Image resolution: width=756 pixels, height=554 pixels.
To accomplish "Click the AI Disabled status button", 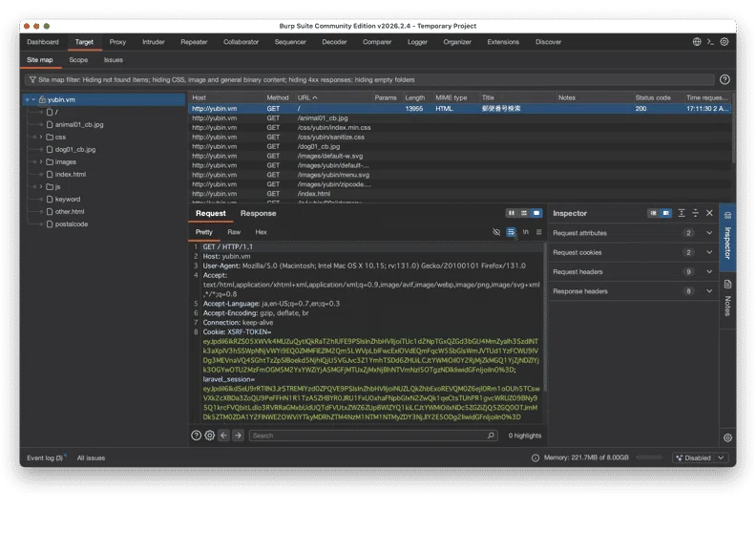I will tap(694, 458).
